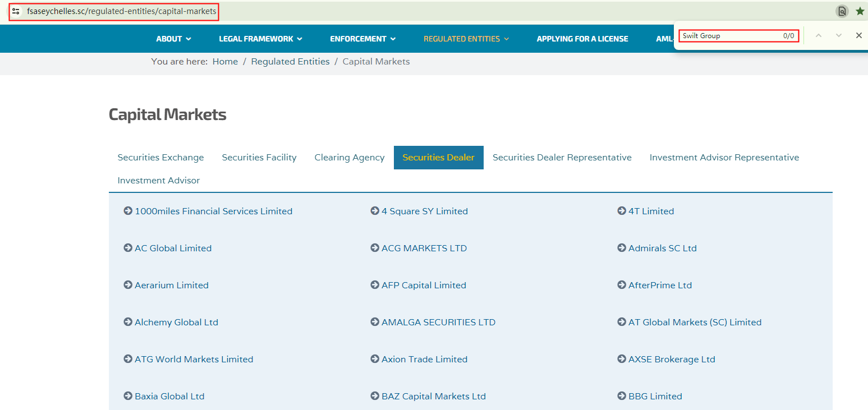
Task: Select the Clearing Agency tab
Action: click(x=349, y=158)
